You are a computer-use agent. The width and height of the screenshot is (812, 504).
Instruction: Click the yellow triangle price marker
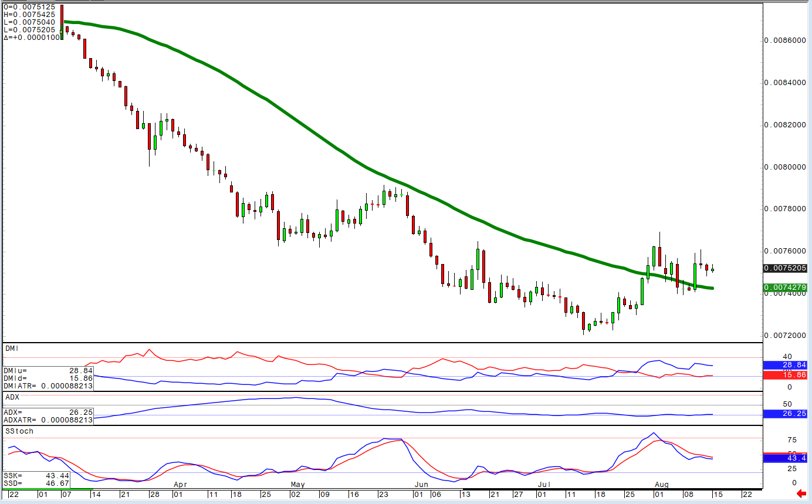(61, 31)
